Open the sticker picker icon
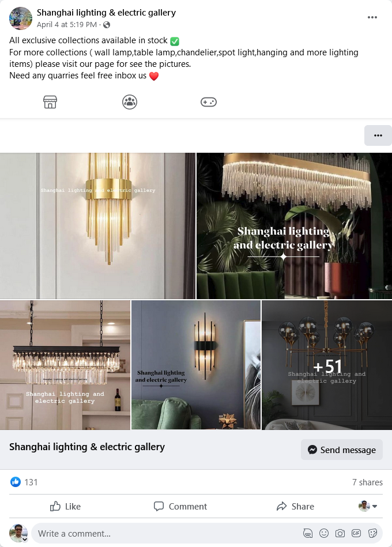 pos(372,533)
